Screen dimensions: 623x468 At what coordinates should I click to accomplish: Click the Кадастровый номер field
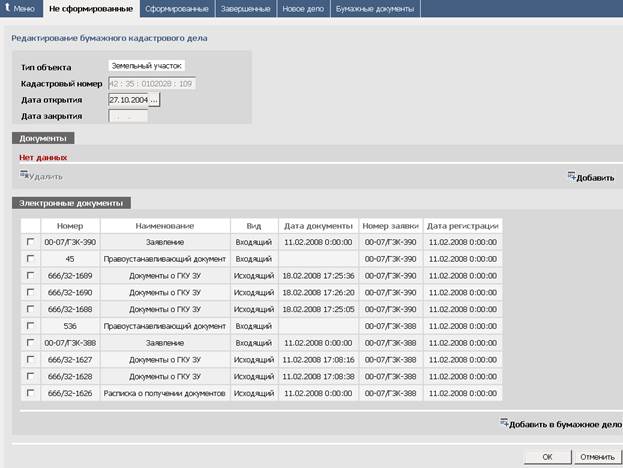point(151,83)
